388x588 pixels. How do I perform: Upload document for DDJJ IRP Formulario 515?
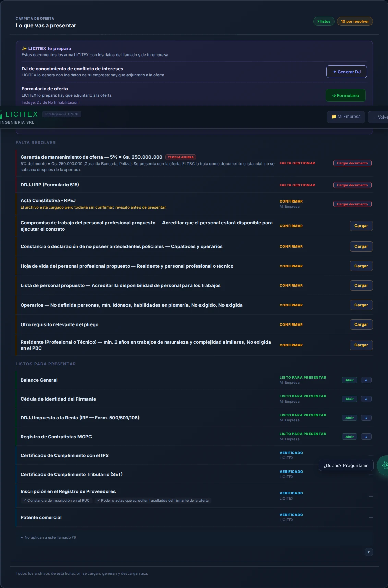point(352,185)
